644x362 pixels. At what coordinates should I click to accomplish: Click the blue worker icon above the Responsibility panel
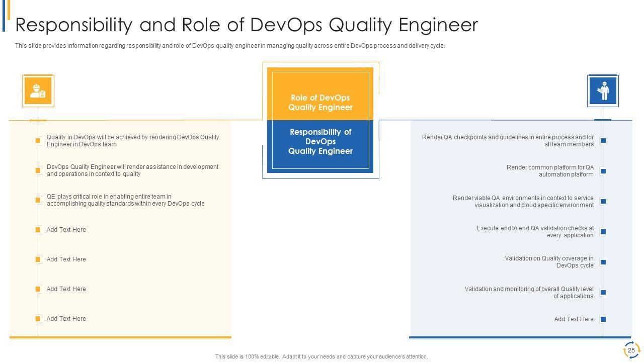603,91
